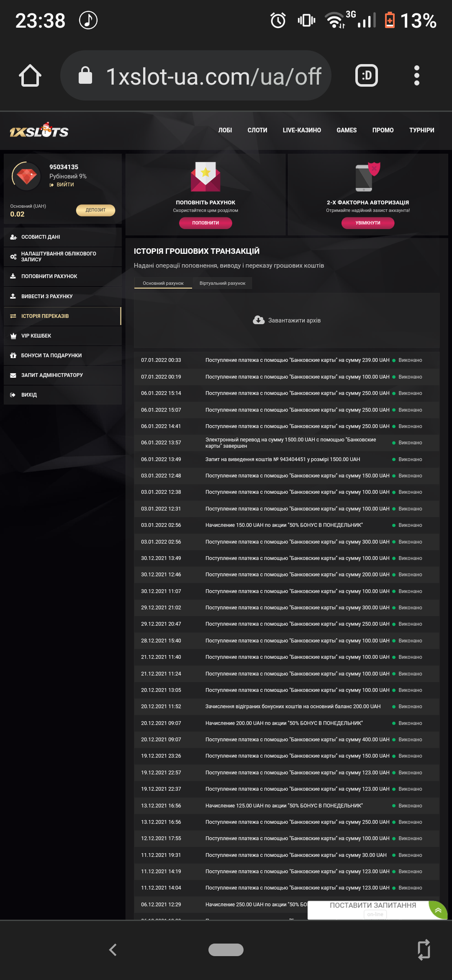Viewport: 452px width, 980px height.
Task: Click Виконано status on 29.12.2021 21:02 row
Action: coord(410,608)
